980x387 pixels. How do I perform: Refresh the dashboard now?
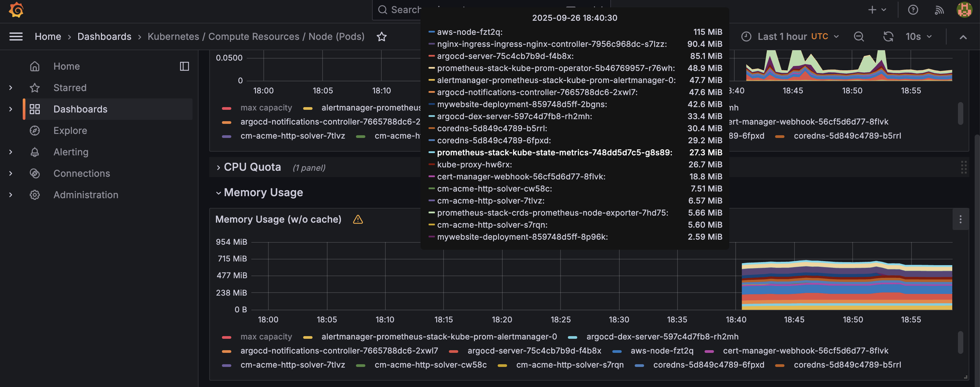pos(888,36)
